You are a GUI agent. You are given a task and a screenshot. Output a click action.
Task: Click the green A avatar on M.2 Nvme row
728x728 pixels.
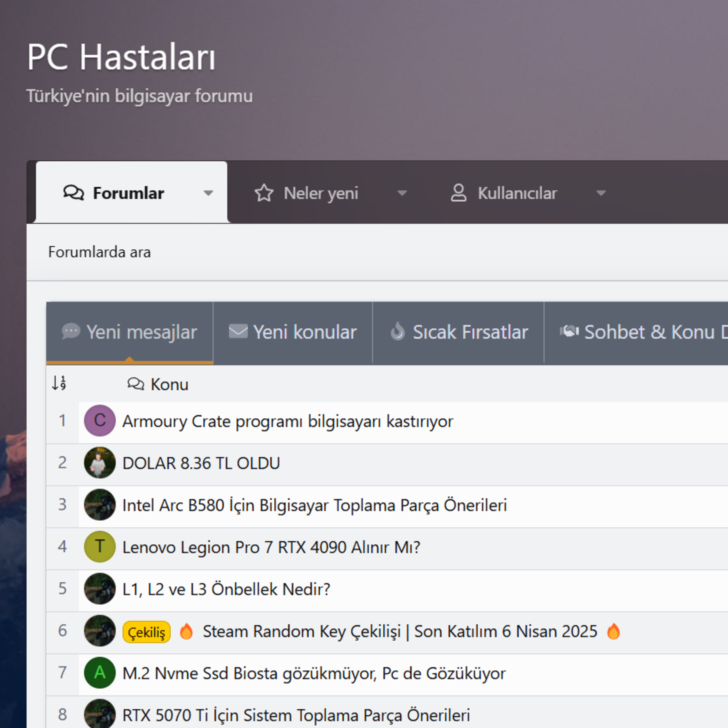(x=99, y=673)
